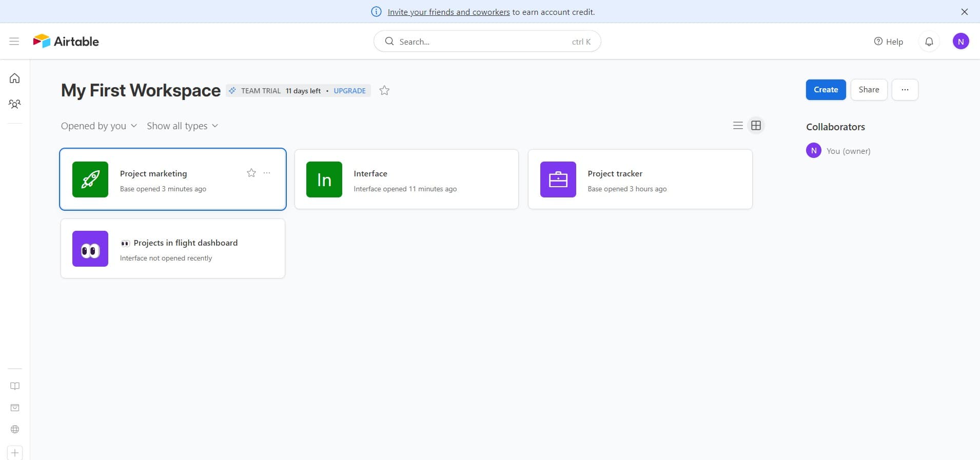Viewport: 980px width, 460px height.
Task: Star the My First Workspace title
Action: [x=384, y=91]
